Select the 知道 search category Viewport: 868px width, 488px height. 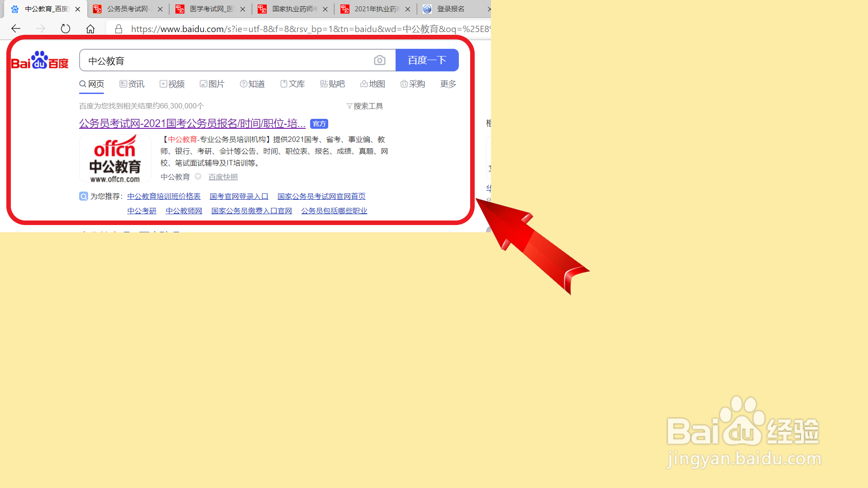point(252,84)
